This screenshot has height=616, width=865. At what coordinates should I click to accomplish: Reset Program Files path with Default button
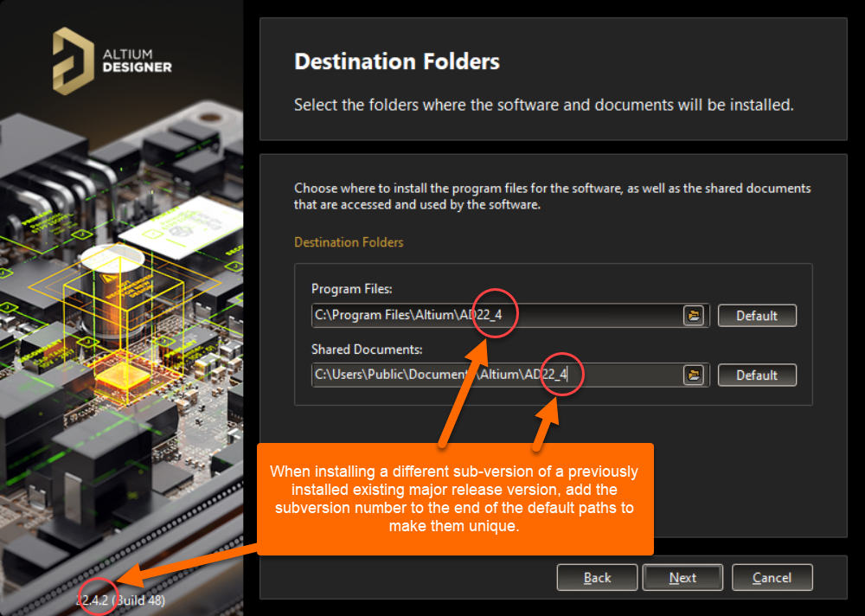[757, 316]
